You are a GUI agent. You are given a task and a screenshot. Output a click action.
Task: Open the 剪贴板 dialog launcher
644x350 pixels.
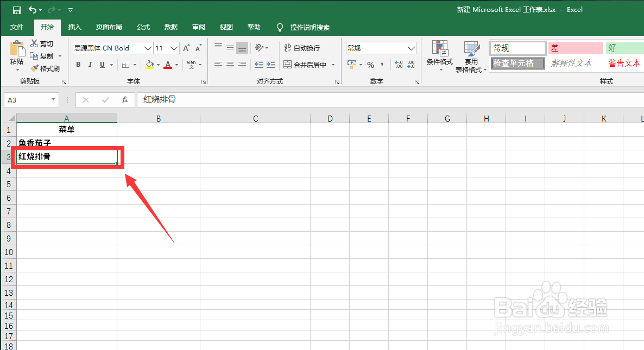coord(64,82)
